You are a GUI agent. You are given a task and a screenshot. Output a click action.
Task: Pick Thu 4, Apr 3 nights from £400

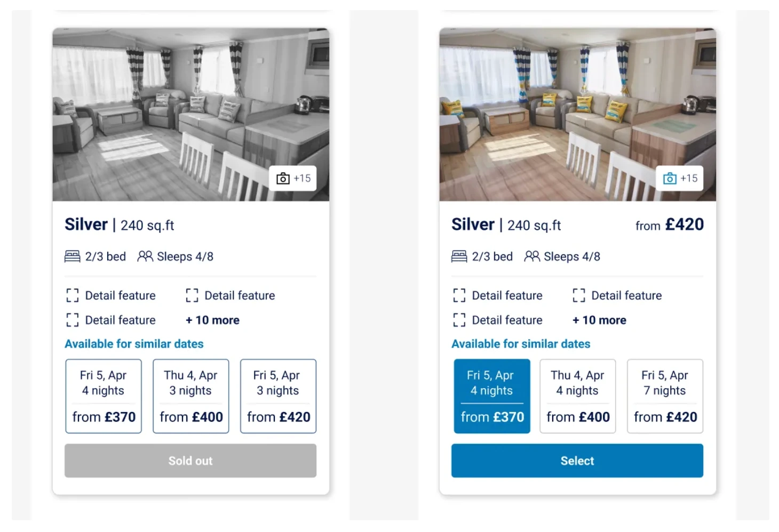[x=190, y=396]
